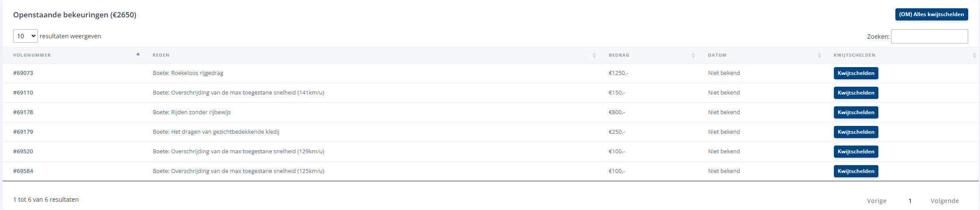This screenshot has width=980, height=210.
Task: Sort by the Bedrag column arrows
Action: (693, 55)
